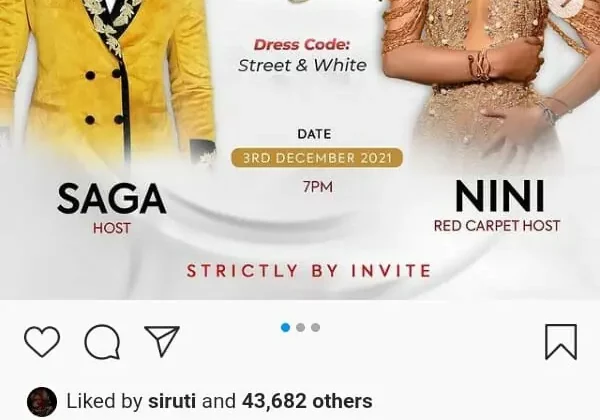Screen dimensions: 600x420
Task: Open siruti's profile from likes line
Action: click(x=172, y=401)
